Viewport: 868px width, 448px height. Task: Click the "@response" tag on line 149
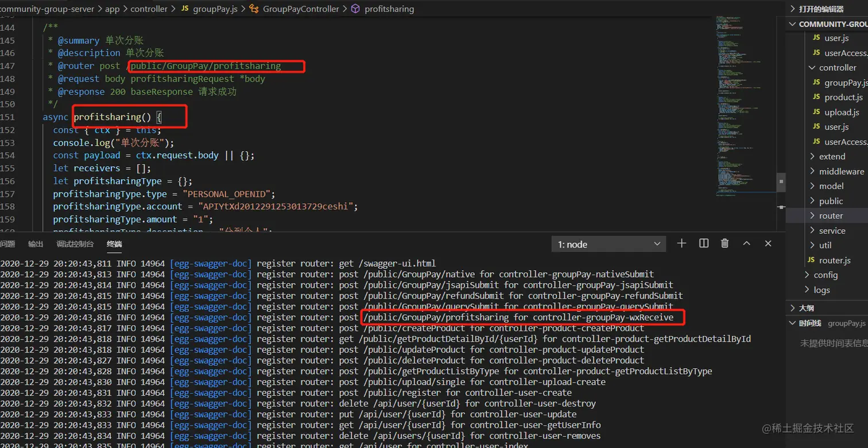point(82,92)
